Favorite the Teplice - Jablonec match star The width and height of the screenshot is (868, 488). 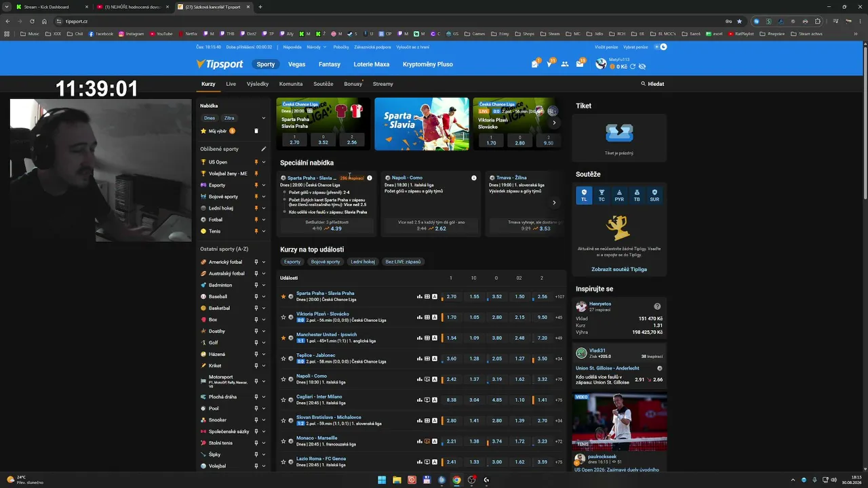tap(283, 358)
